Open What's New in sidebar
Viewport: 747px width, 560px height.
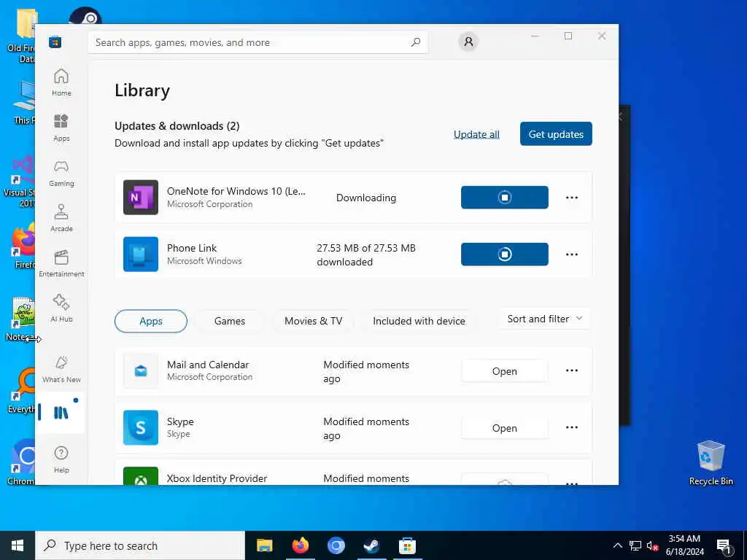[61, 369]
